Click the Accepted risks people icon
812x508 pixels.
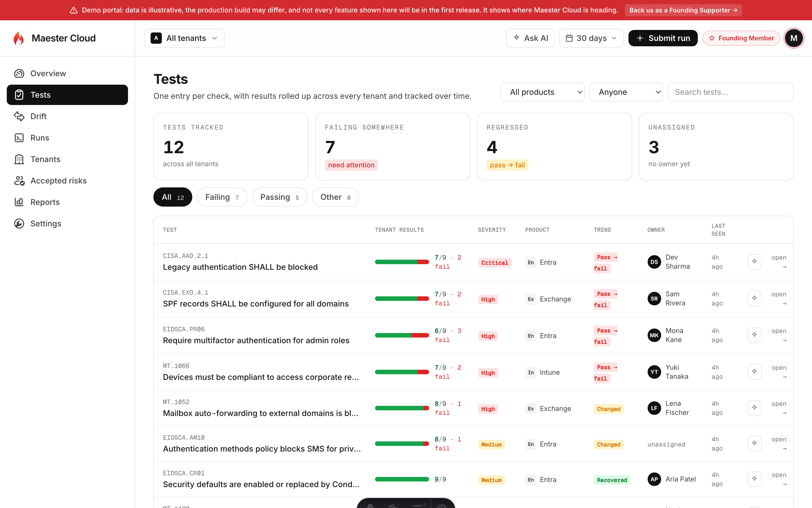point(19,181)
